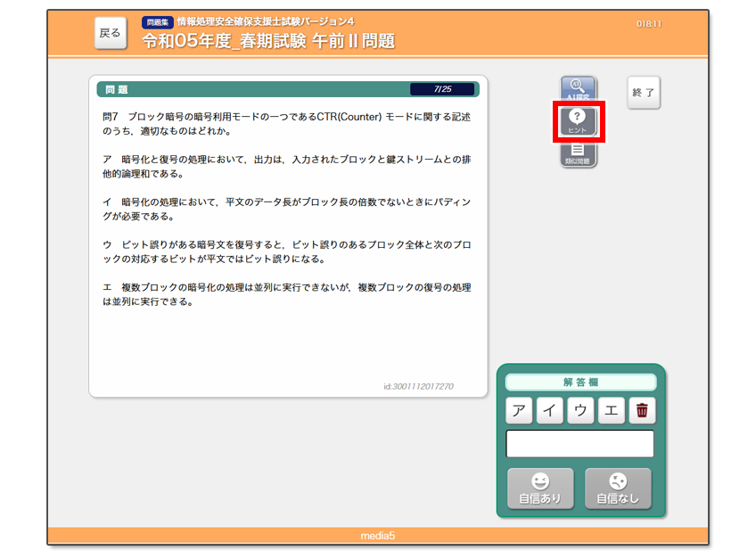This screenshot has width=756, height=560.
Task: Click the 終了 finish button
Action: click(x=644, y=92)
